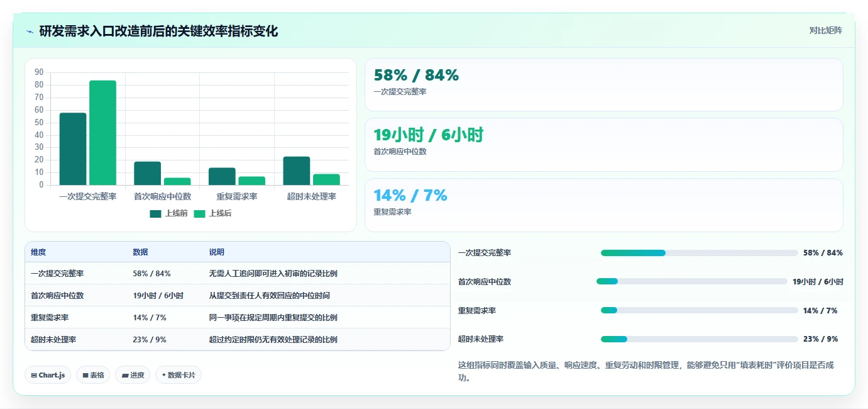
Task: Toggle the 上线前 legend series
Action: (168, 213)
